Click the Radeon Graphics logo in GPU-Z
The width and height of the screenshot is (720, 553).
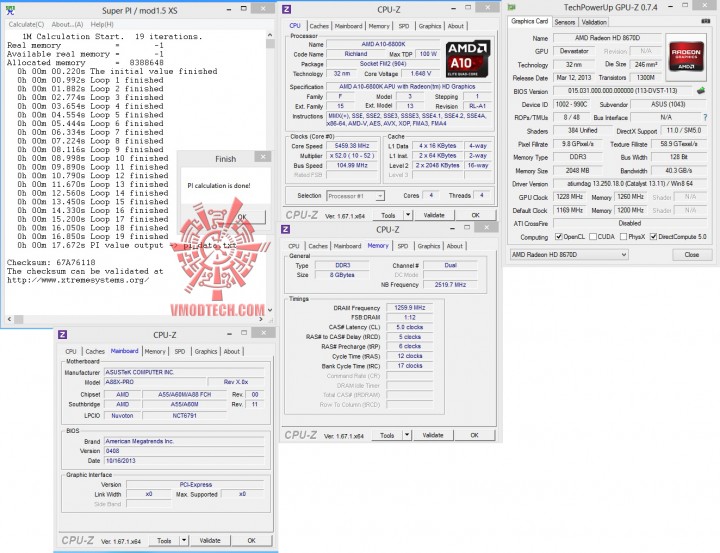(x=686, y=56)
